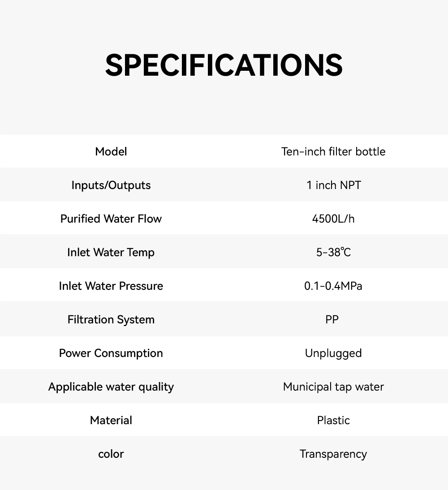This screenshot has width=448, height=490.
Task: Click the Model label
Action: coord(111,152)
